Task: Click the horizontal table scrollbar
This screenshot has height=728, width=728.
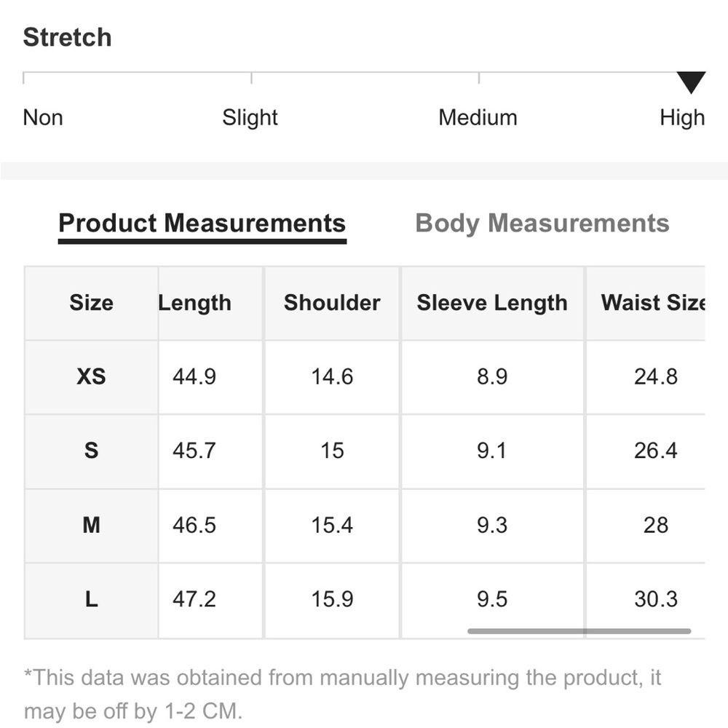Action: pyautogui.click(x=579, y=631)
